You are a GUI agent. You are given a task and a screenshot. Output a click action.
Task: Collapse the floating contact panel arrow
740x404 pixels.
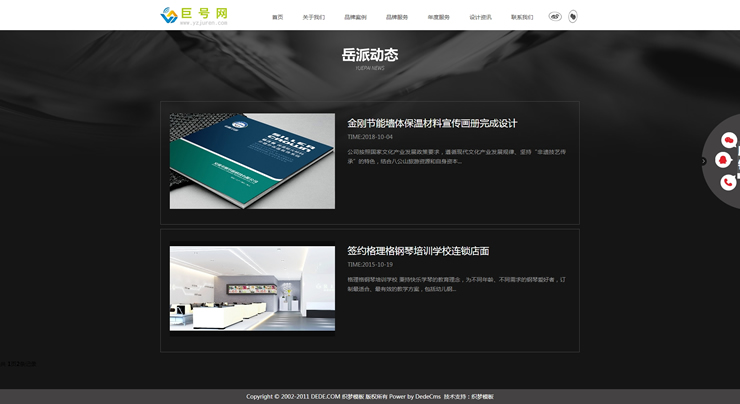[x=703, y=161]
